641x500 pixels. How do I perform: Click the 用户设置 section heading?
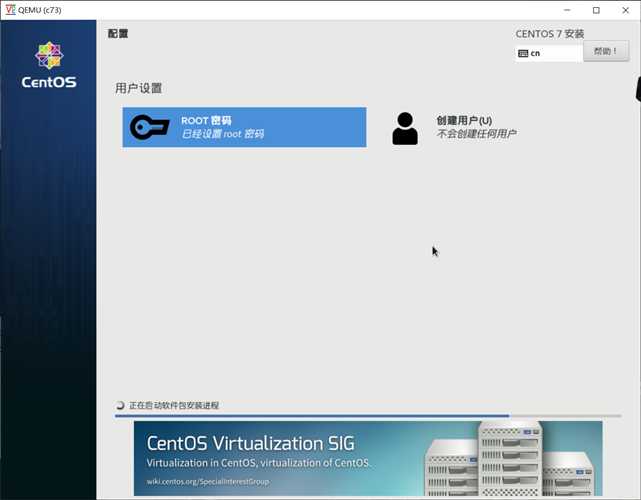(x=139, y=88)
